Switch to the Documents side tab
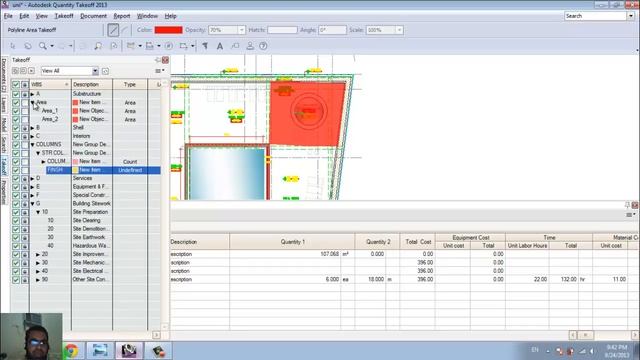The width and height of the screenshot is (640, 360). coord(4,75)
